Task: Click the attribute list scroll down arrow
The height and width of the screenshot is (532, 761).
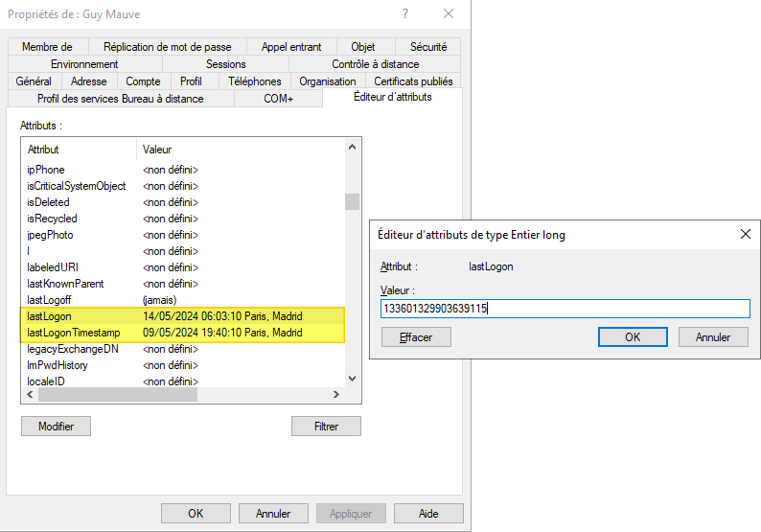Action: click(353, 379)
